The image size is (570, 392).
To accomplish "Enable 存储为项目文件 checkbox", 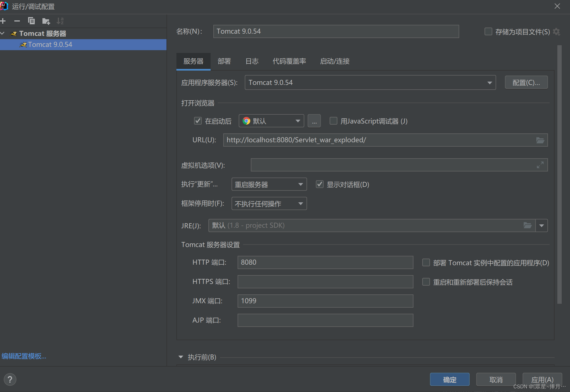I will click(x=488, y=31).
